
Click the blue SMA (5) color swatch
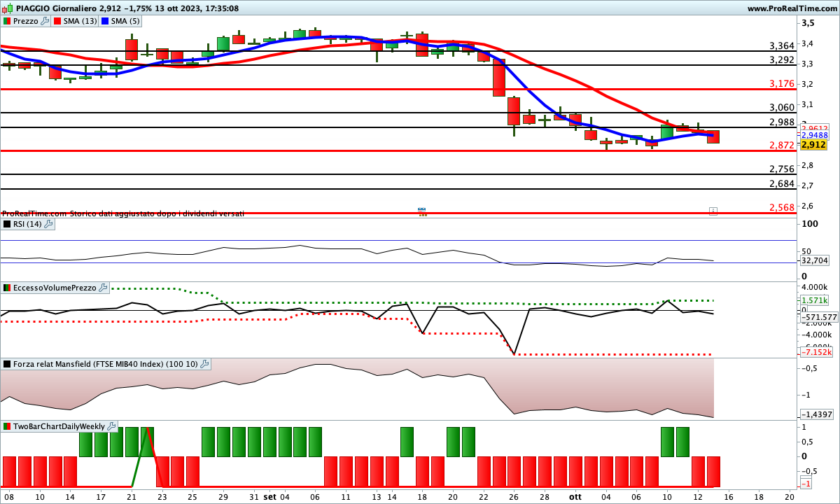[x=105, y=21]
